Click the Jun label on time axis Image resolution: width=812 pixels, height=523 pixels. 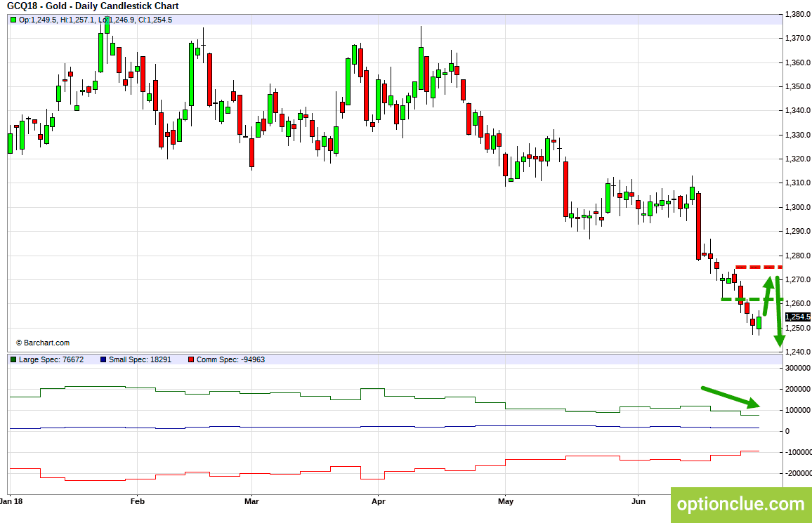point(639,501)
